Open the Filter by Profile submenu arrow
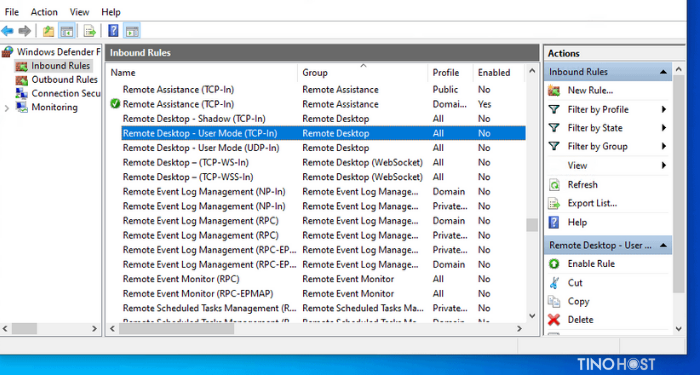Viewport: 700px width, 375px height. click(x=664, y=109)
